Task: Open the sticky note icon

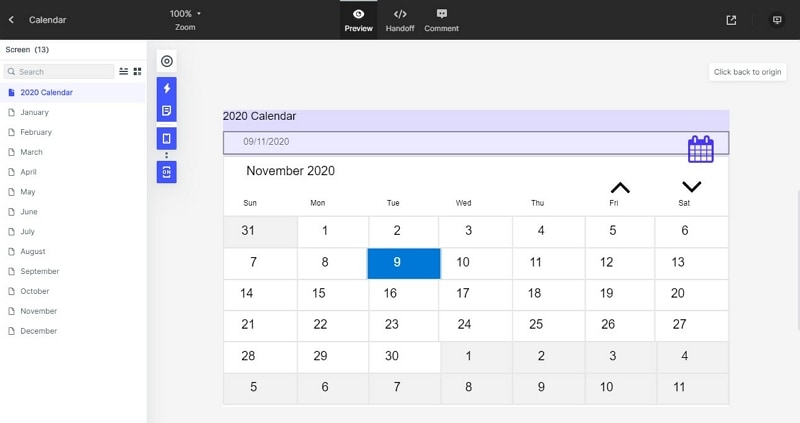Action: coord(167,111)
